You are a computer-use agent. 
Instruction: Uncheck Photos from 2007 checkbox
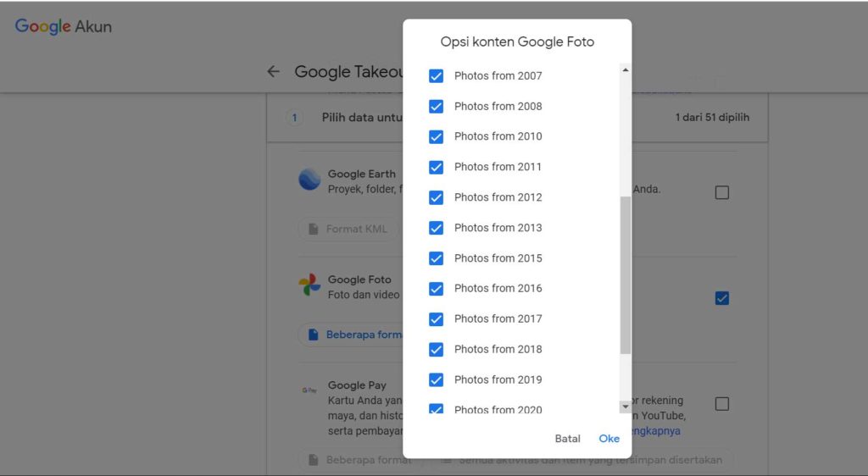[x=437, y=75]
